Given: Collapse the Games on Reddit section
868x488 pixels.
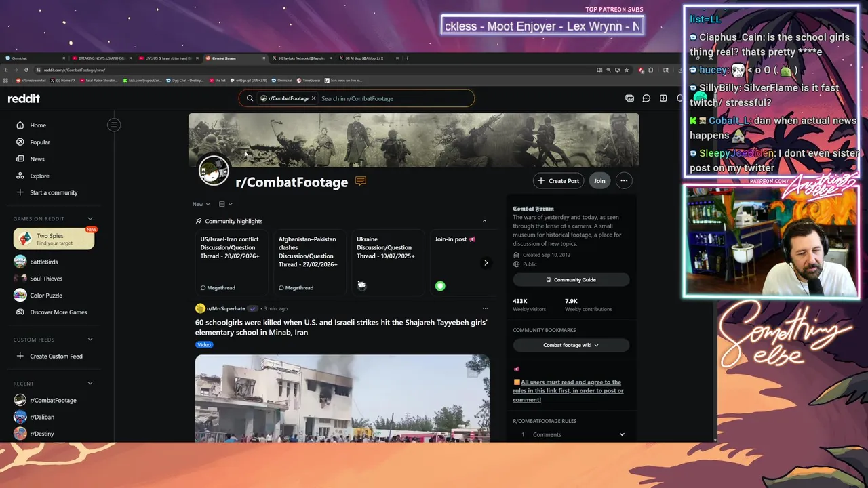Looking at the screenshot, I should pyautogui.click(x=90, y=218).
